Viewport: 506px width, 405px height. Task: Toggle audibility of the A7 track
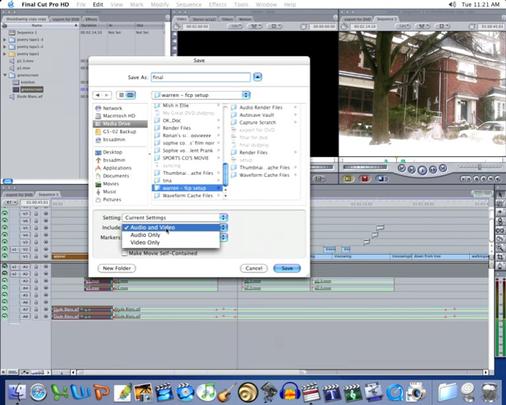pyautogui.click(x=5, y=309)
